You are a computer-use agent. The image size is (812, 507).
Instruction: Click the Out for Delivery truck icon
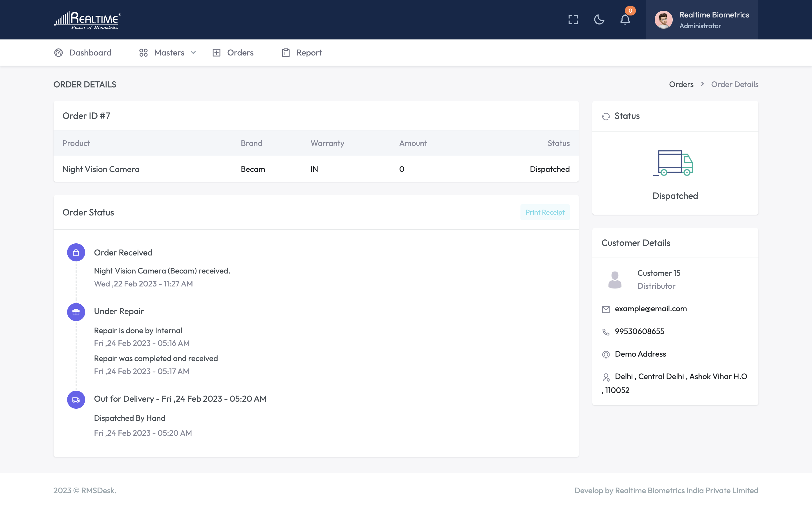click(x=76, y=400)
